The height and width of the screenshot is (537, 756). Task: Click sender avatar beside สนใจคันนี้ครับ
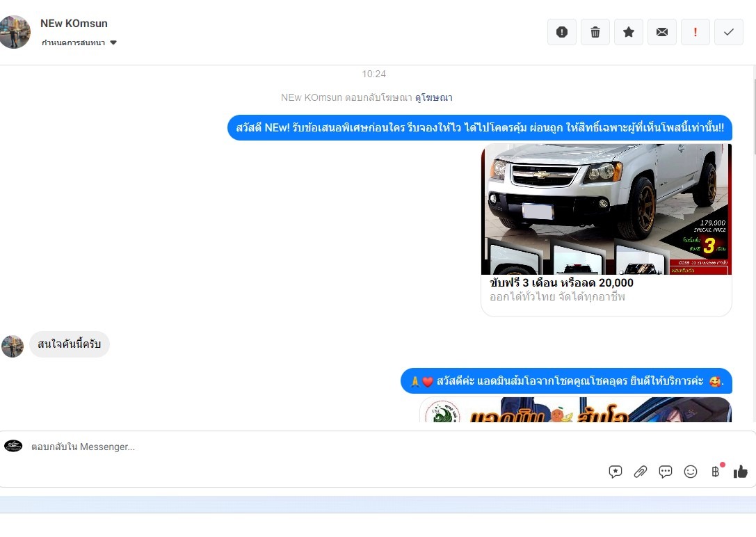click(13, 346)
